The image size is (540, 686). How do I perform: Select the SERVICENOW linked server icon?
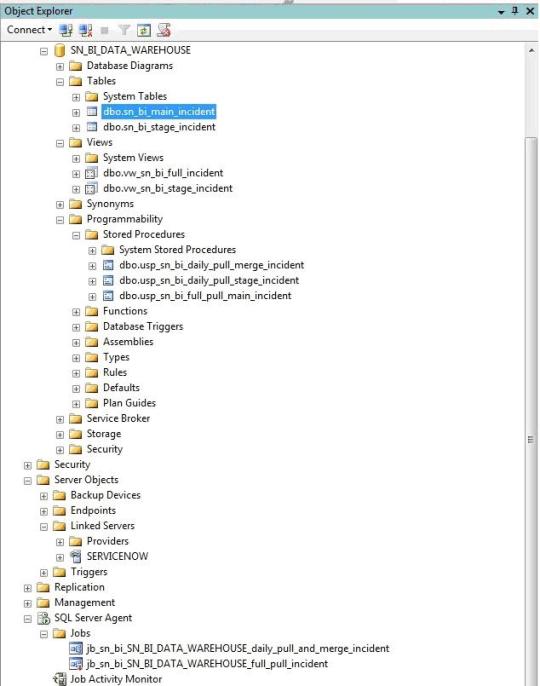point(76,556)
